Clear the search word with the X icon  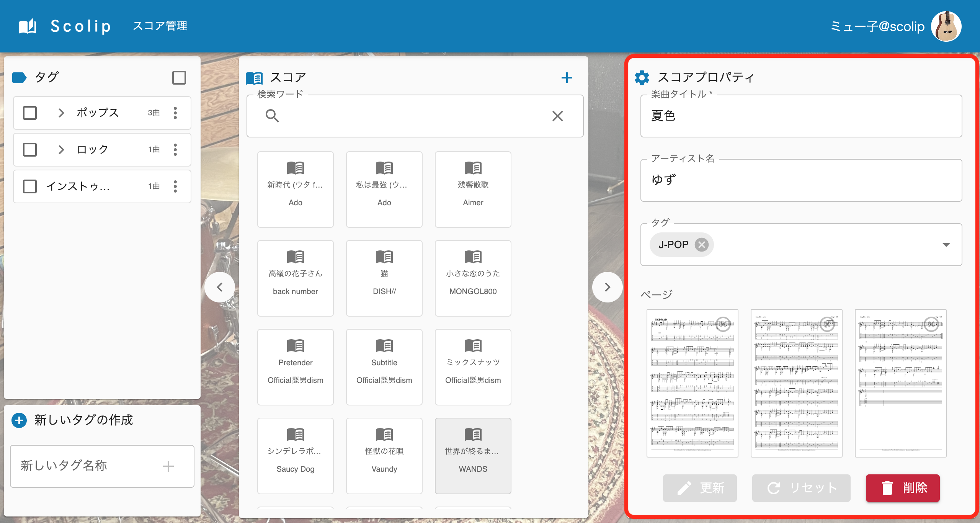(x=557, y=116)
